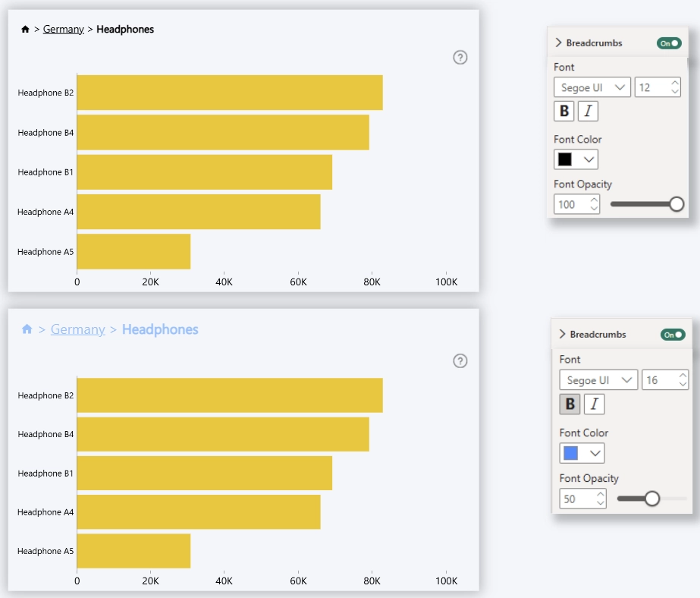Click the black Germany breadcrumb link
This screenshot has height=598, width=700.
(x=64, y=30)
